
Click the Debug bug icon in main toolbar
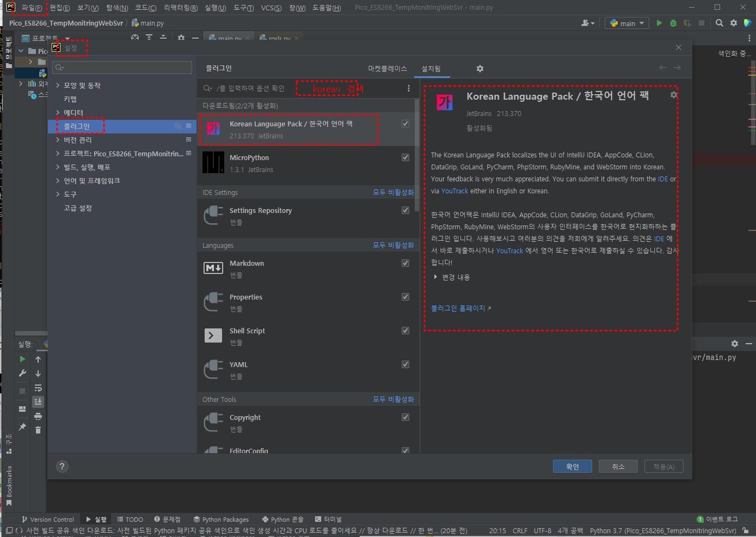click(673, 23)
